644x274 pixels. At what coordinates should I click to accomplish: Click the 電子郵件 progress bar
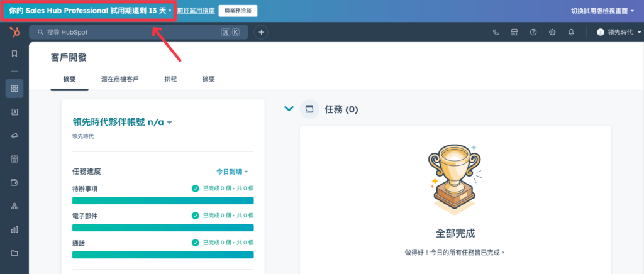click(163, 227)
